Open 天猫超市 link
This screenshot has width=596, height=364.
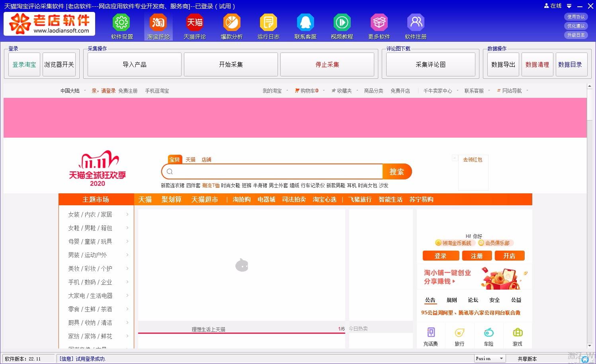[205, 199]
